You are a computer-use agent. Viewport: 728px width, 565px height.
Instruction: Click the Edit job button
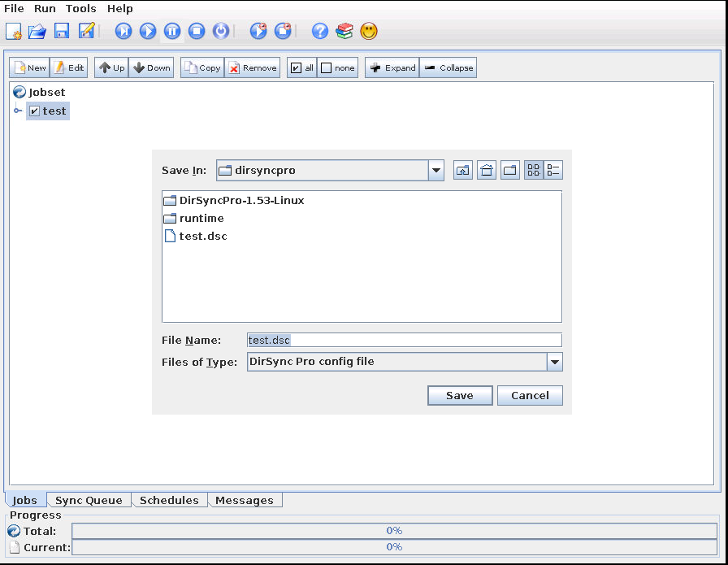pos(69,67)
